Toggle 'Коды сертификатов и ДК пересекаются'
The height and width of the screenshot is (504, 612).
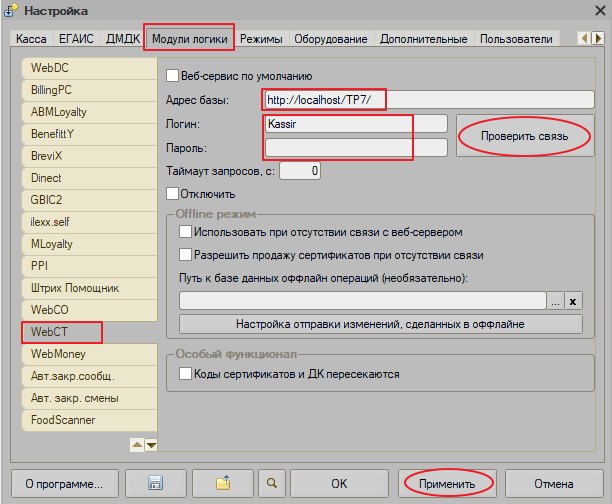pyautogui.click(x=185, y=374)
